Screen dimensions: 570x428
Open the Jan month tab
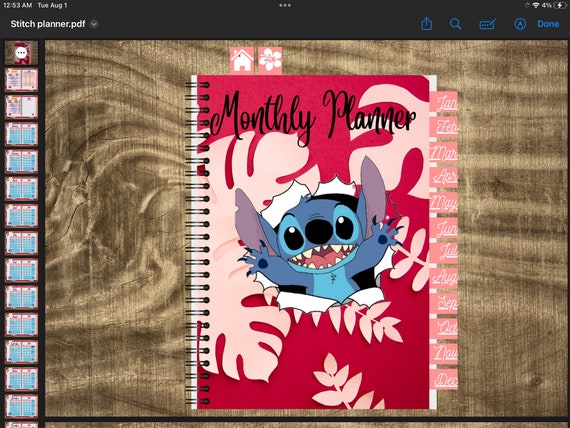coord(444,103)
